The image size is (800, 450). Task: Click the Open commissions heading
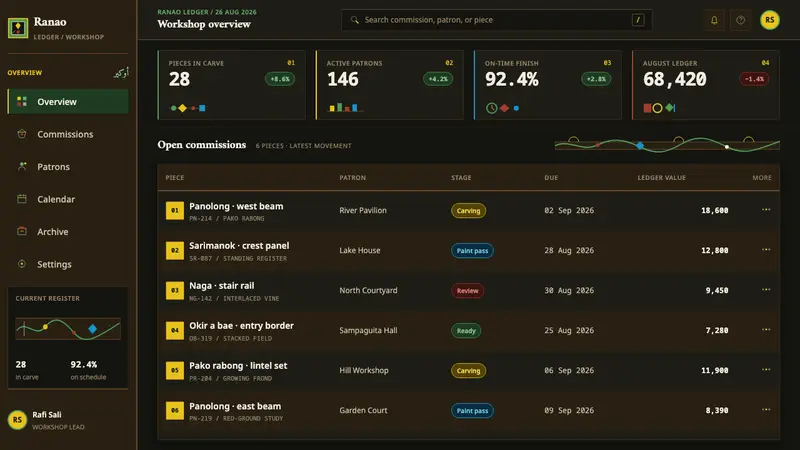tap(202, 145)
